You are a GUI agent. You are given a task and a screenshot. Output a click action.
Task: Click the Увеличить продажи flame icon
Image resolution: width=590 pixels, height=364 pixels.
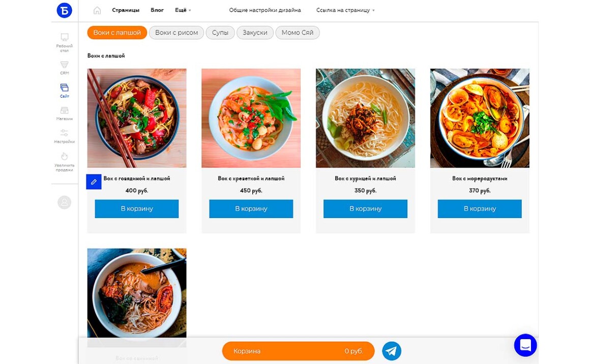[x=65, y=157]
